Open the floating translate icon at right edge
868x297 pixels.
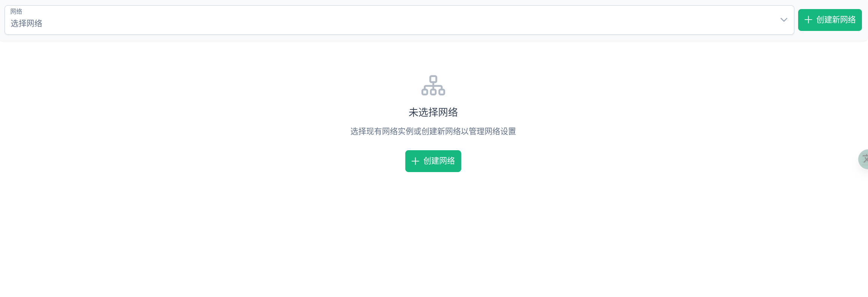863,159
